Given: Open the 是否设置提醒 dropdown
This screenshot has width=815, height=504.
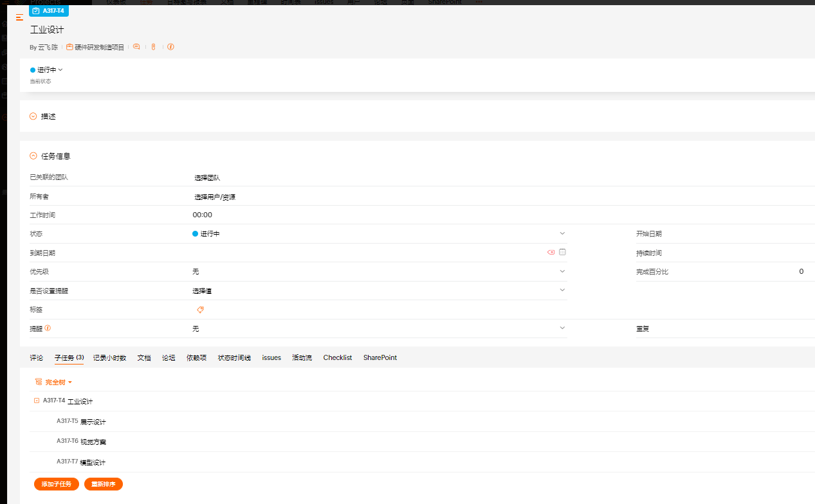Looking at the screenshot, I should tap(379, 291).
